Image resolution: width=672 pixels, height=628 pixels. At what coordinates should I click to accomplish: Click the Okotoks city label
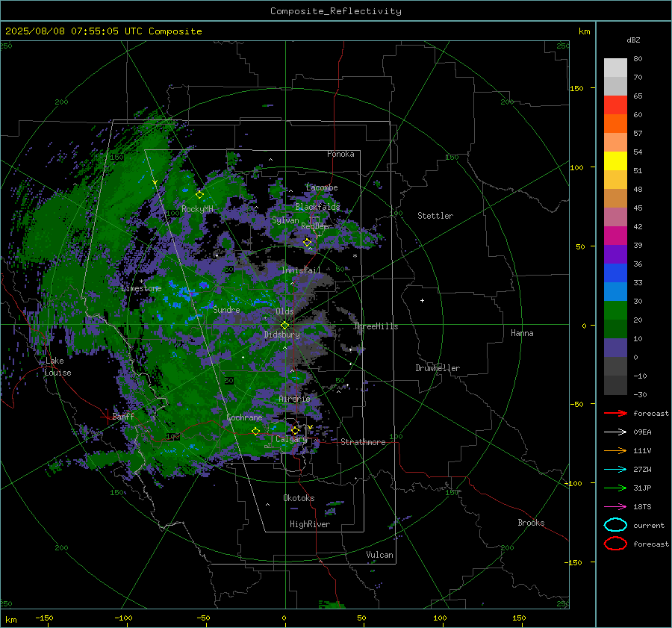click(x=299, y=498)
